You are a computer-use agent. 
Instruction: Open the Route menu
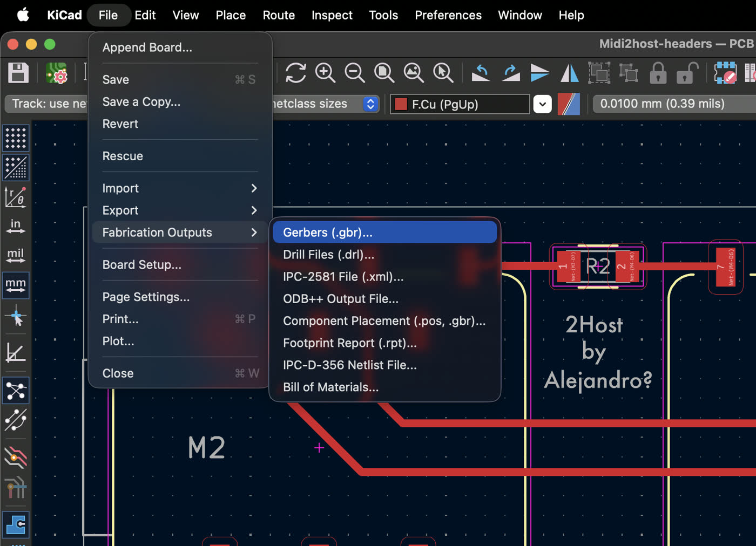(x=279, y=15)
